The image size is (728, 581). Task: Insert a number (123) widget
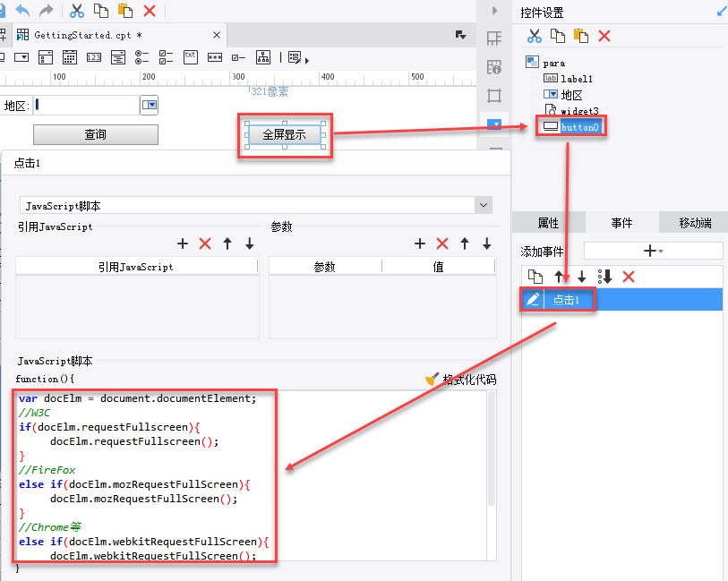[x=94, y=57]
